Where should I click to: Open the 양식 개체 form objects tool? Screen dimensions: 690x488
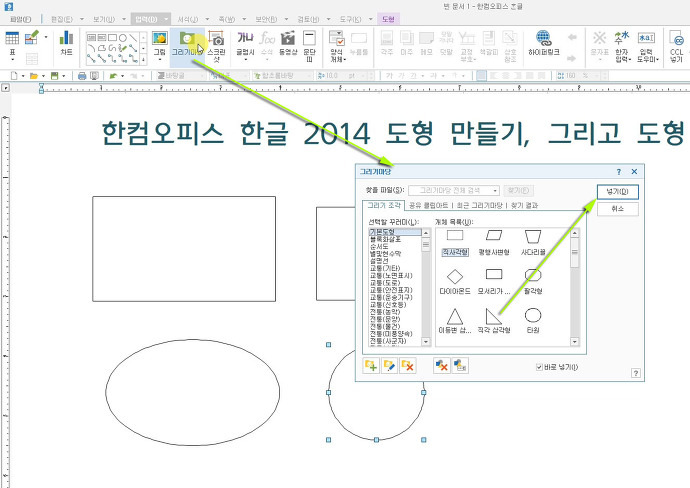[337, 45]
